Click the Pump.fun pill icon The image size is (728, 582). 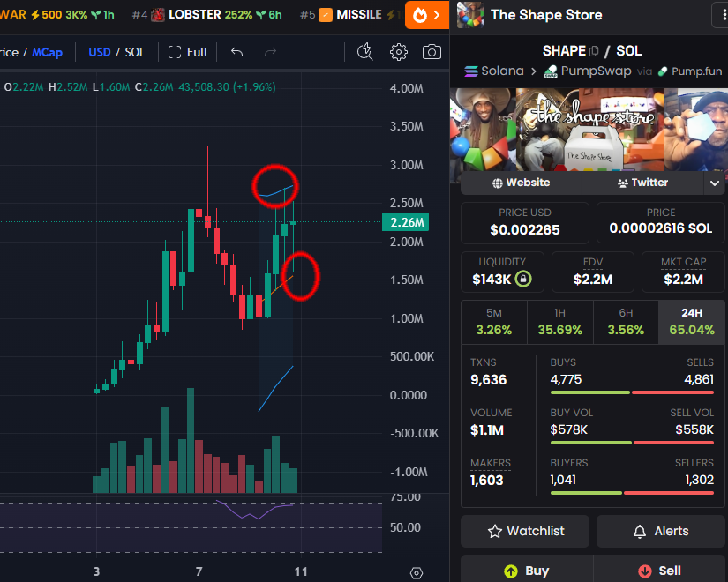663,71
